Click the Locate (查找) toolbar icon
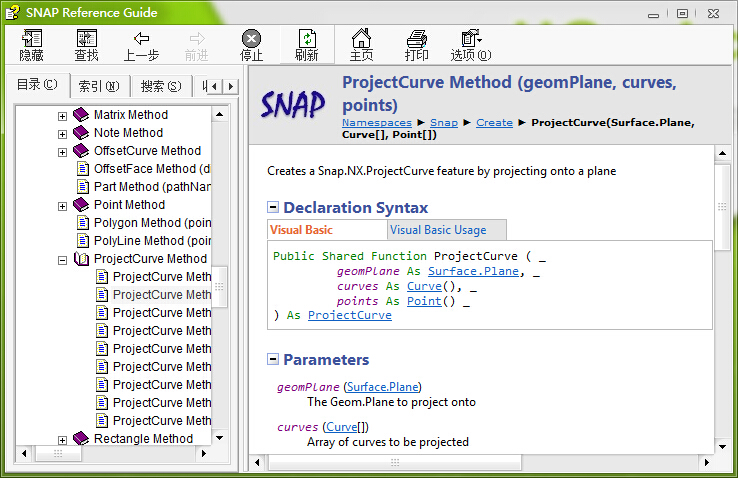Screen dimensions: 738x478 pyautogui.click(x=86, y=44)
